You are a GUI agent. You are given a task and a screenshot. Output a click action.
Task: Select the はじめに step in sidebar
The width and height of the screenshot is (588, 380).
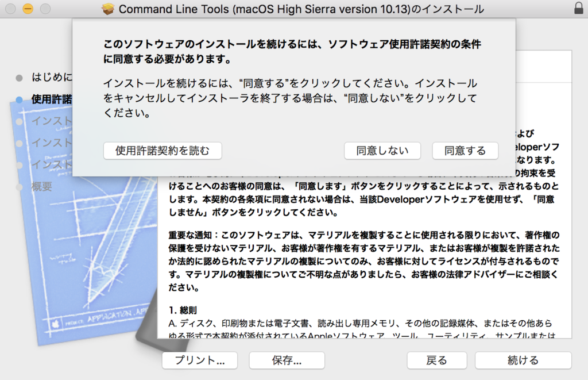pos(52,77)
